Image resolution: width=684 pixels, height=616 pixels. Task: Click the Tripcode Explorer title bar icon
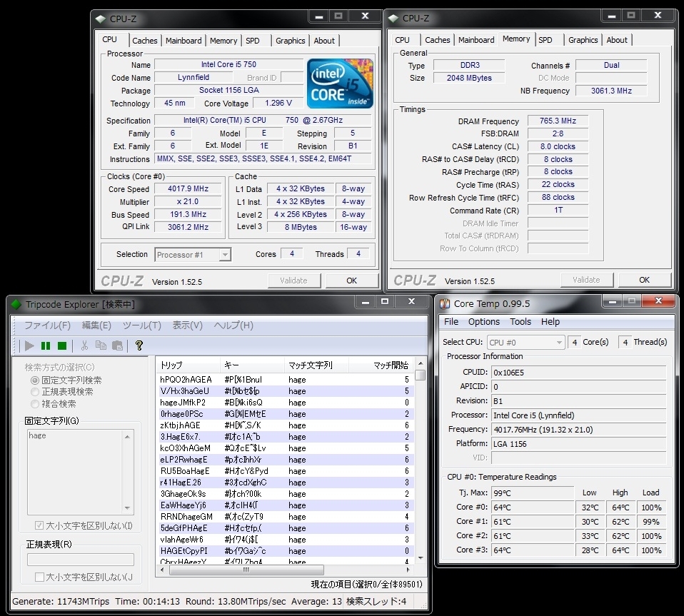point(16,304)
